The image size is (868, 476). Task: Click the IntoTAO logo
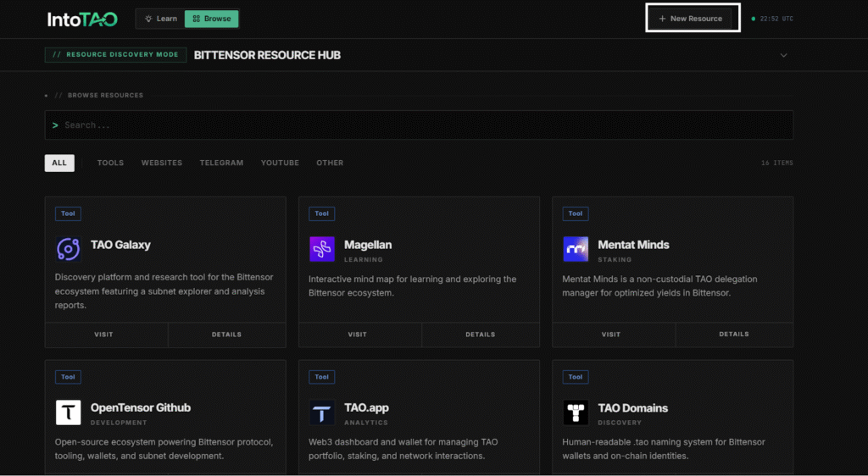pos(83,19)
